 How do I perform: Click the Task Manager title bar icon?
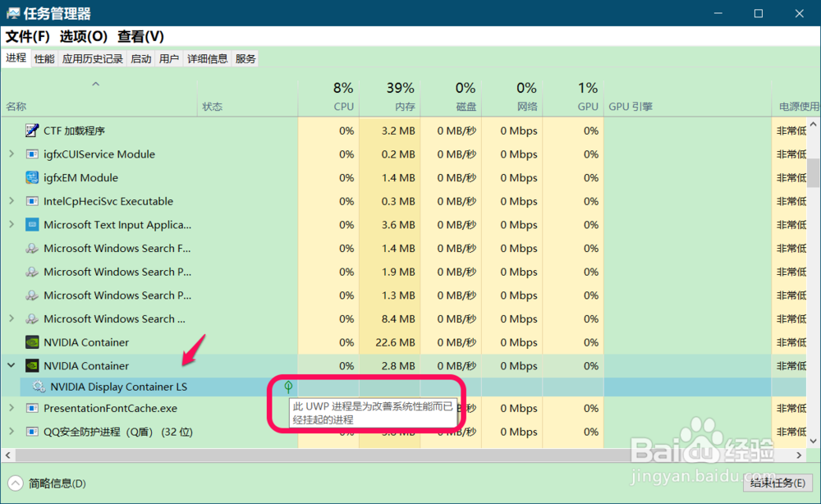(x=13, y=13)
